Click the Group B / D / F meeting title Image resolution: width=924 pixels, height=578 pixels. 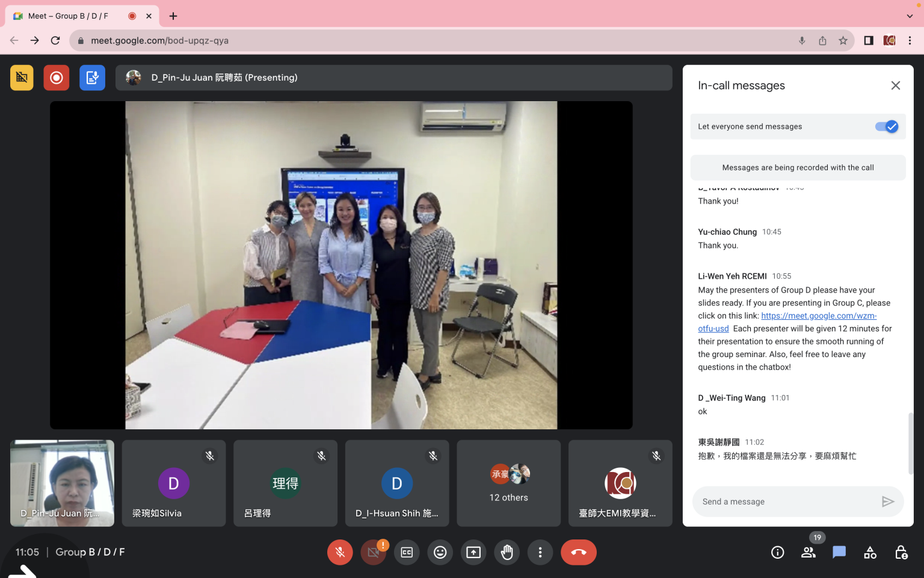coord(90,552)
